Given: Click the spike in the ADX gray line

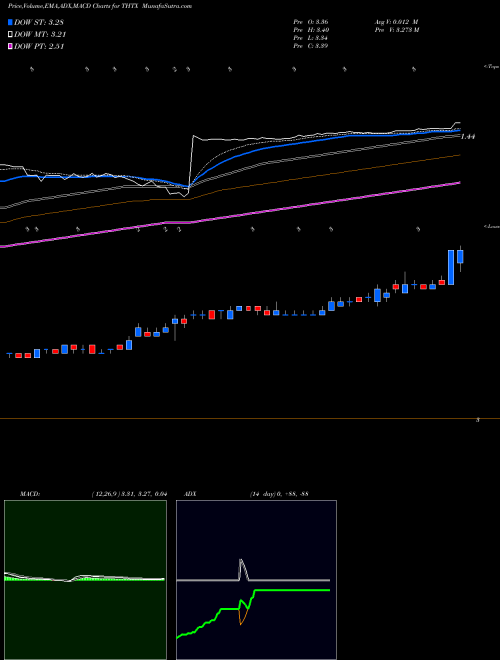Looking at the screenshot, I should tap(242, 568).
